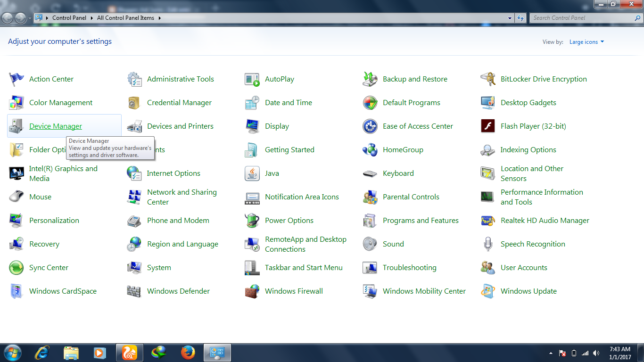Open the Device Manager link
The width and height of the screenshot is (644, 362).
56,126
